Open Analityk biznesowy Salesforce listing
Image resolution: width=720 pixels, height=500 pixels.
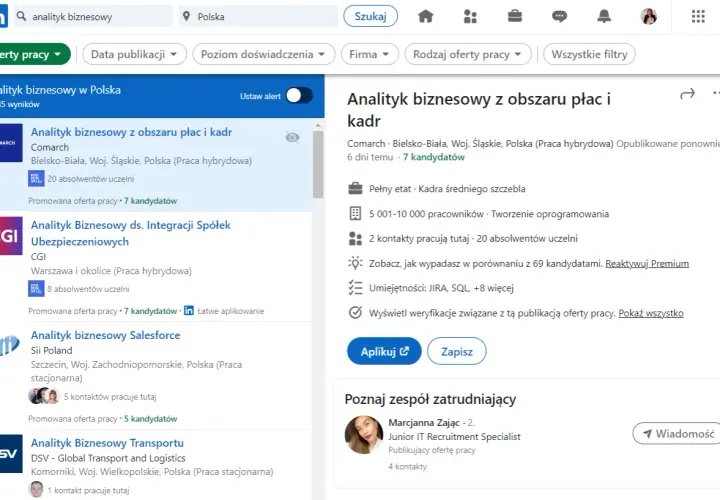(x=105, y=335)
